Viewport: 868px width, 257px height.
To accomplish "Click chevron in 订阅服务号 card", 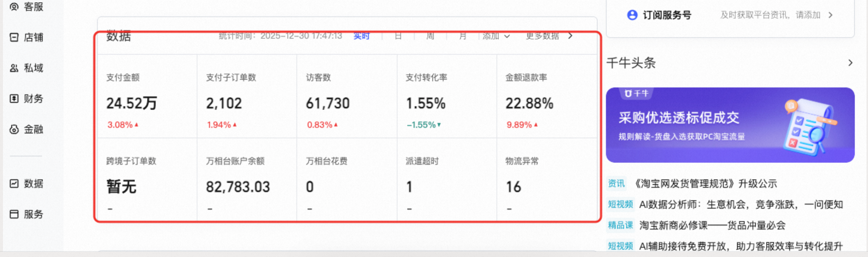I will [831, 15].
